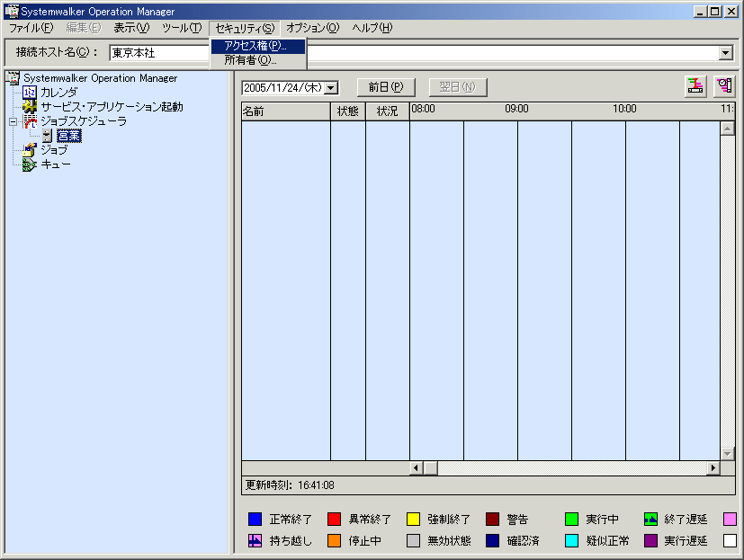
Task: Click the orange 停止中 swatch
Action: click(x=334, y=540)
